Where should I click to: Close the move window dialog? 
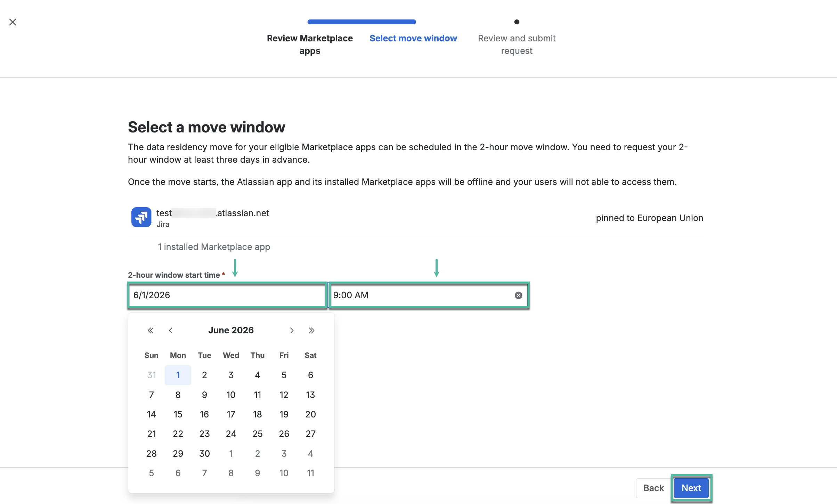click(13, 22)
